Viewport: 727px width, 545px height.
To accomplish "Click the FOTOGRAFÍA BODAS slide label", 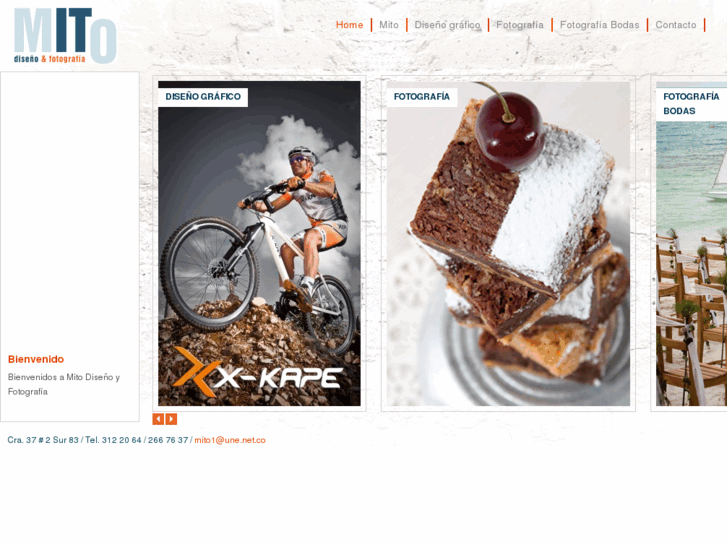I will point(691,104).
